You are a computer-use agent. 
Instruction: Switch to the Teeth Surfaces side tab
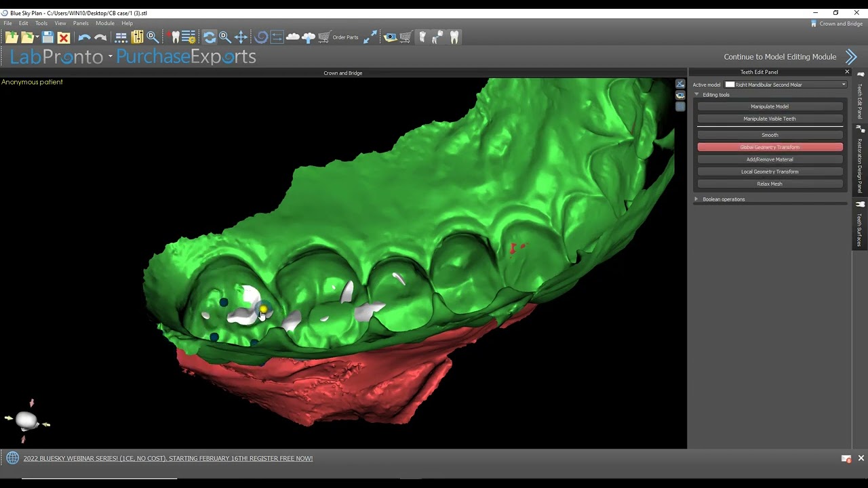(860, 224)
